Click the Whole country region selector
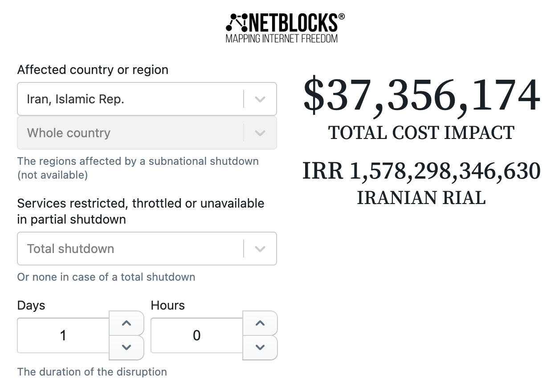The width and height of the screenshot is (555, 392). pyautogui.click(x=130, y=133)
